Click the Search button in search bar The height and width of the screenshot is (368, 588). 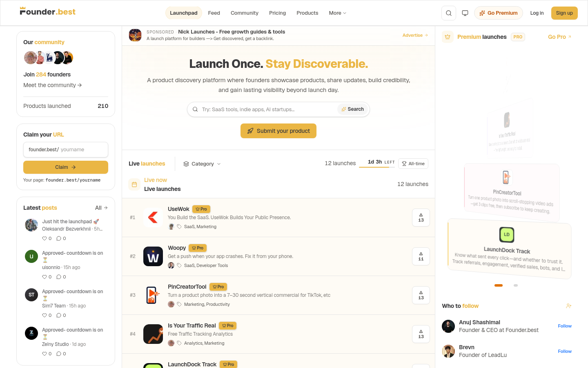[x=353, y=109]
